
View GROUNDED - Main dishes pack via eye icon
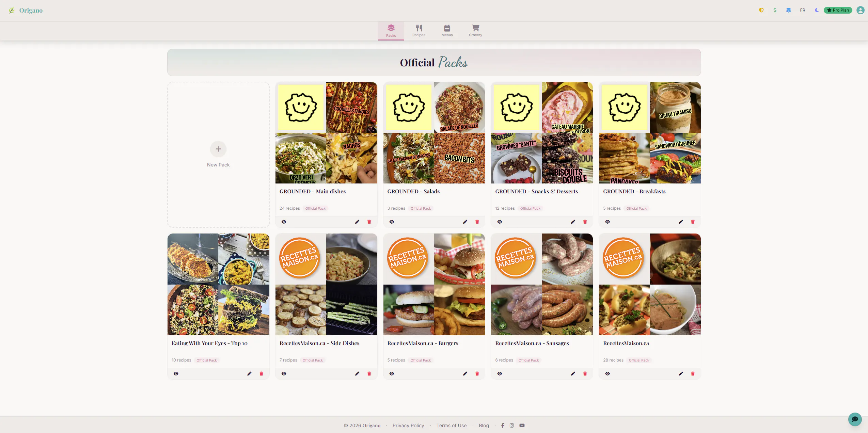(284, 222)
